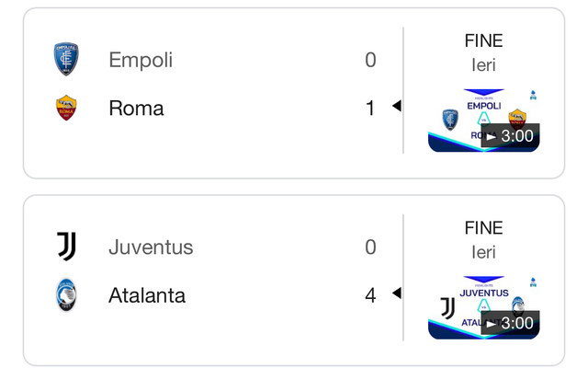Click Atalanta's score of 4
The height and width of the screenshot is (368, 588).
coord(370,295)
